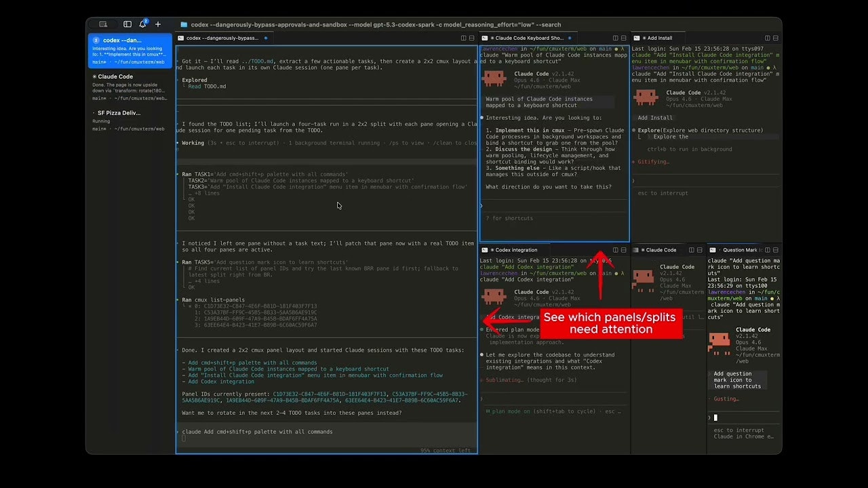Click the new terminal icon in the title bar

click(x=103, y=24)
